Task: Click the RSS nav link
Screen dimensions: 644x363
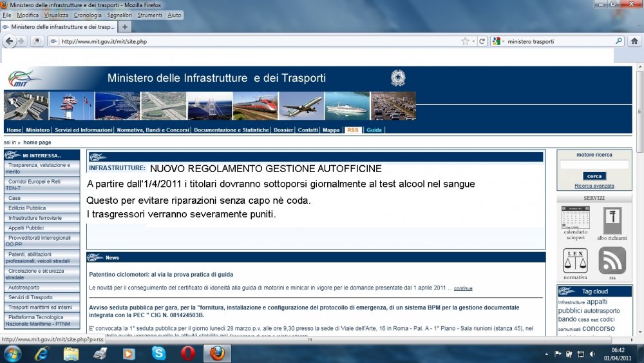Action: pos(353,130)
